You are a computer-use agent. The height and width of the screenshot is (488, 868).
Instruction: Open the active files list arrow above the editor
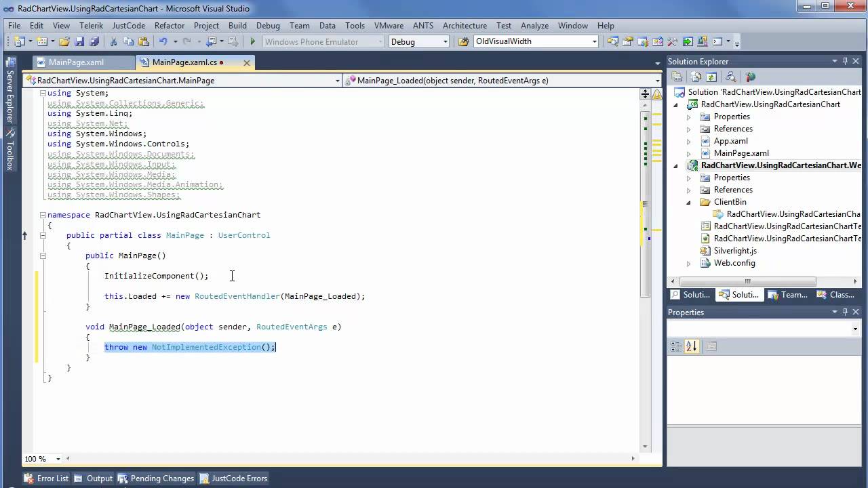[x=657, y=63]
